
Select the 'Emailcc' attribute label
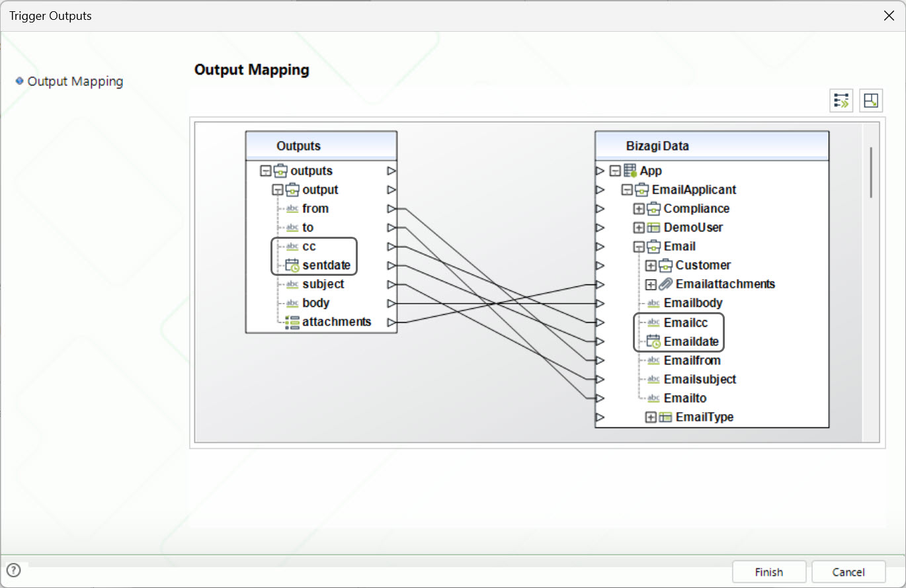pos(686,323)
